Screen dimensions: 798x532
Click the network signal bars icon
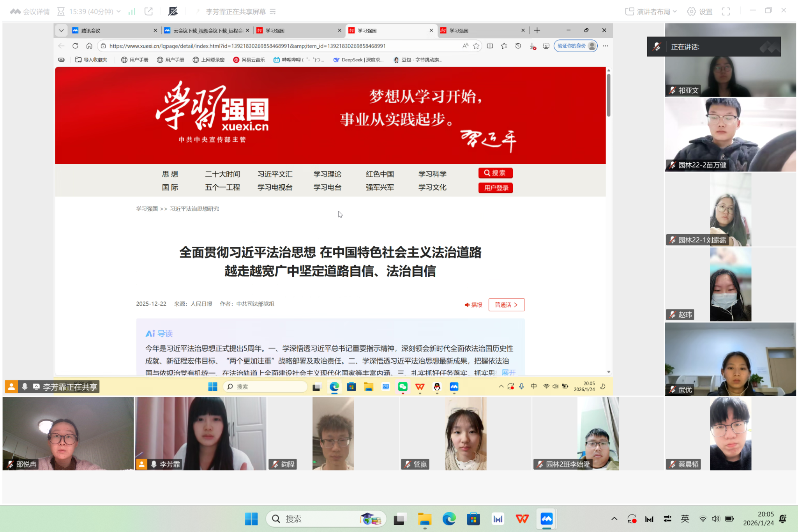(x=132, y=12)
